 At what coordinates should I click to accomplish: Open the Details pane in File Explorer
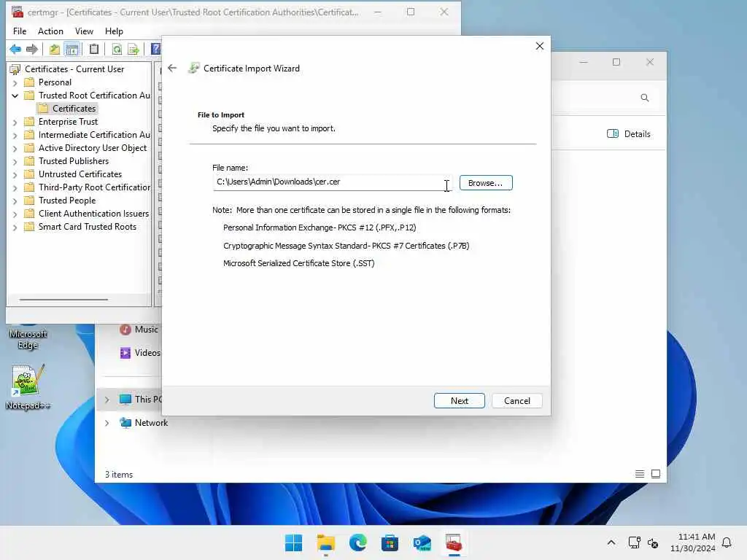coord(628,134)
